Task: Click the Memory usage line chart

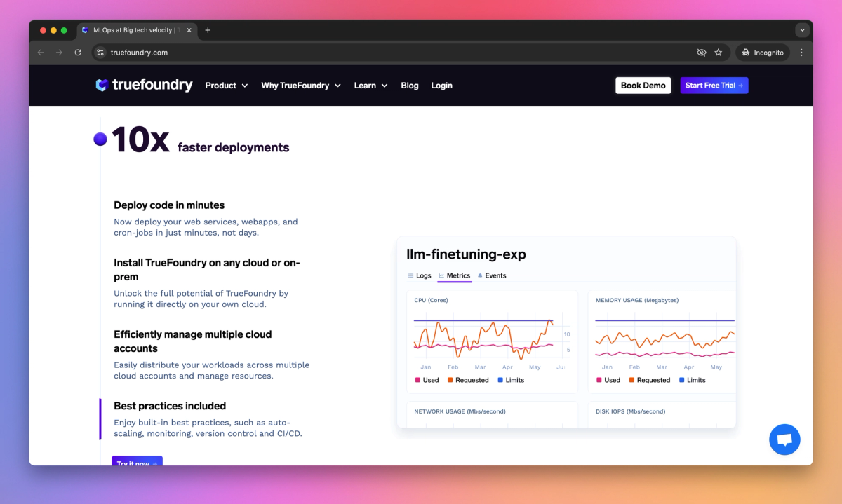Action: coord(664,339)
